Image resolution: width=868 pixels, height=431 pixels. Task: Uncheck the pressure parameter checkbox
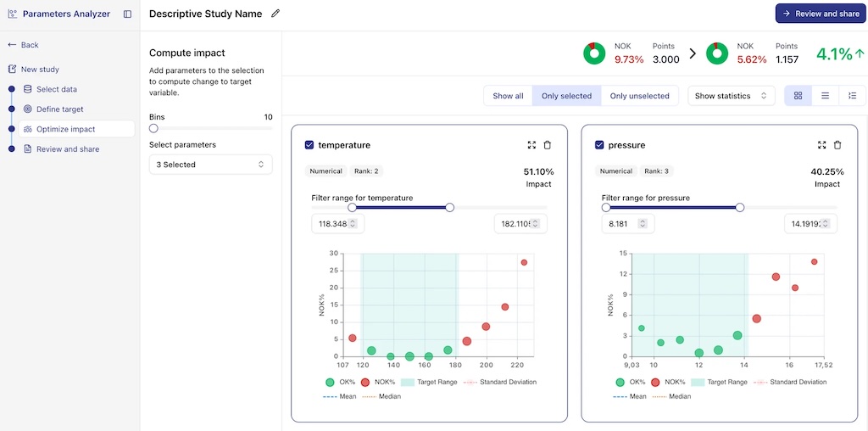(x=599, y=145)
